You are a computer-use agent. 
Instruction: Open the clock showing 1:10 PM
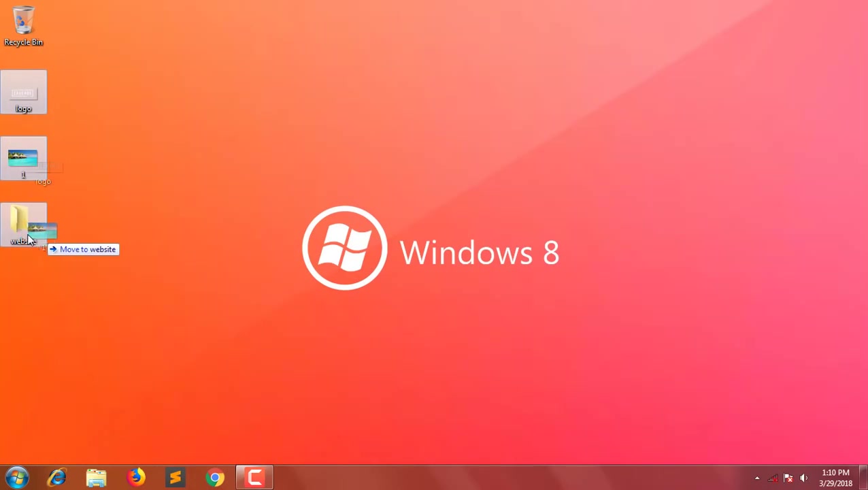pyautogui.click(x=835, y=478)
